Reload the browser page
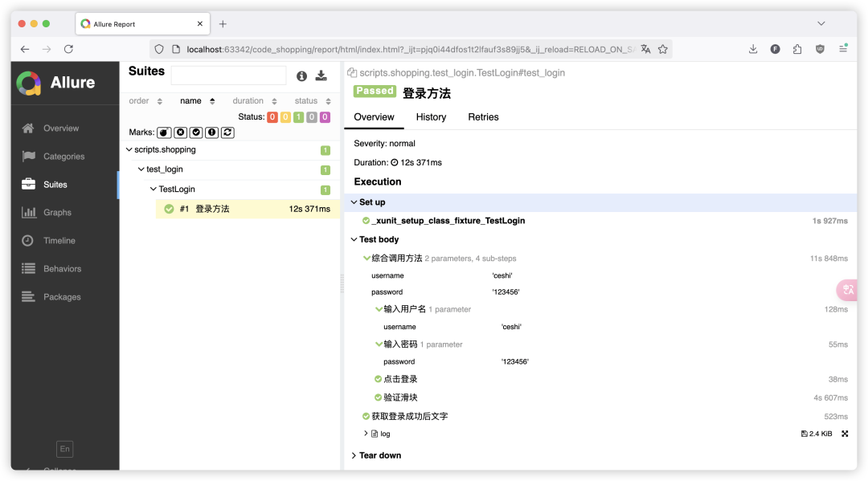 coord(68,49)
